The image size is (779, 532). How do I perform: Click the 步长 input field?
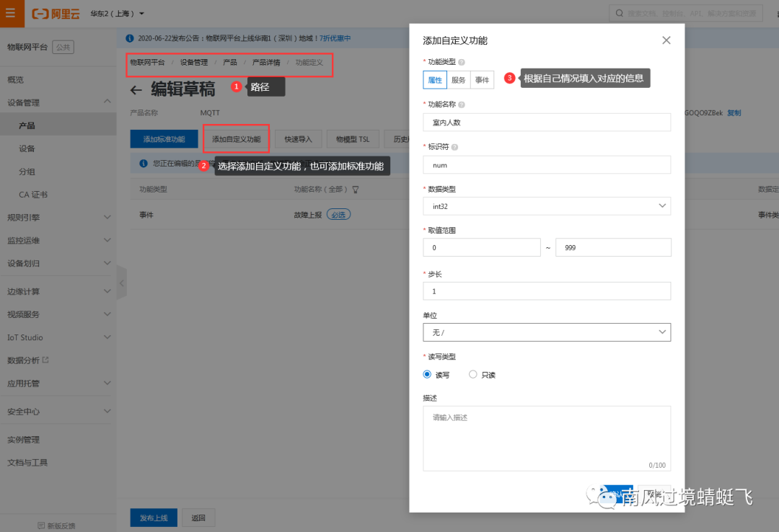coord(547,291)
